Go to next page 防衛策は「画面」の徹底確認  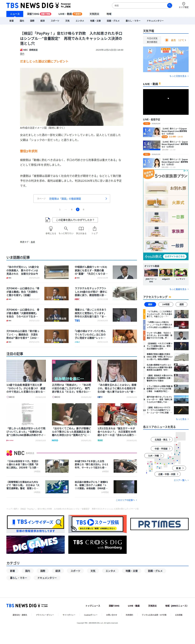[x=72, y=198]
